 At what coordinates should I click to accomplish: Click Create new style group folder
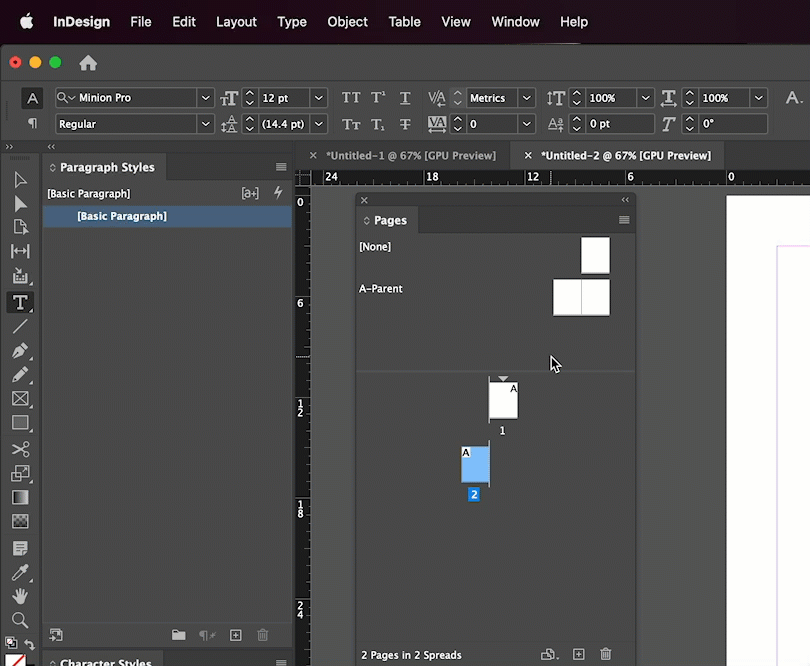coord(179,635)
